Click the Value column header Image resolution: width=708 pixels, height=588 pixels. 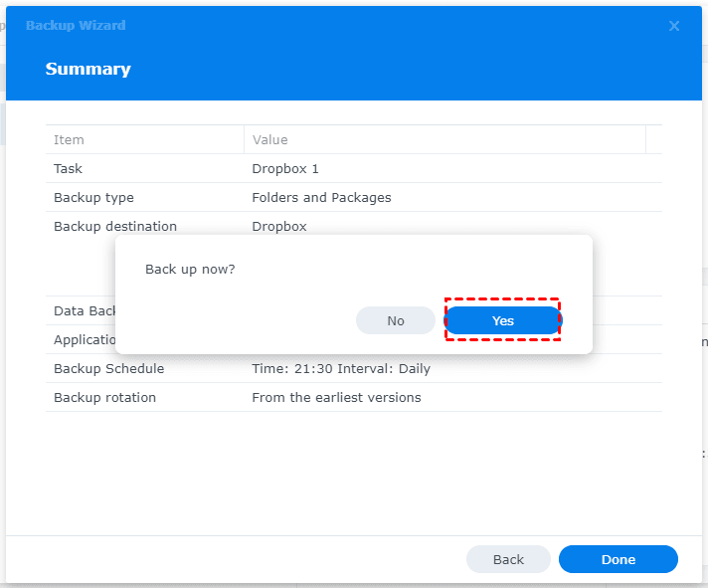[270, 140]
